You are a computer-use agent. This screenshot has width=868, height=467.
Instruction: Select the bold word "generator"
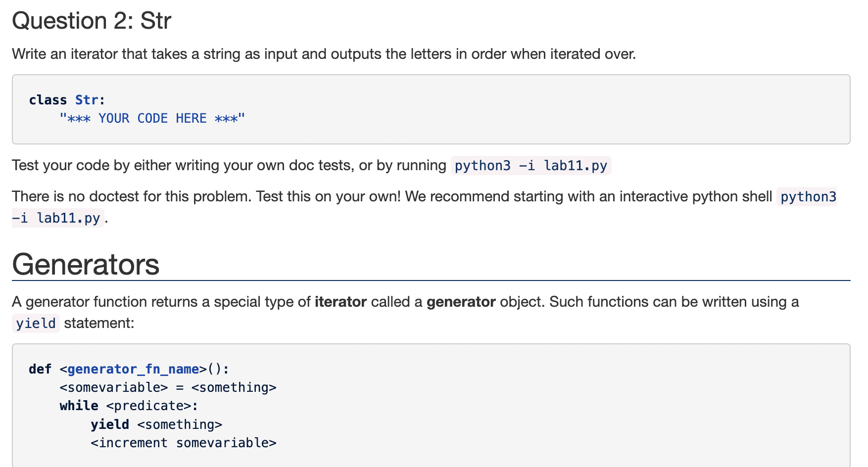pos(461,302)
